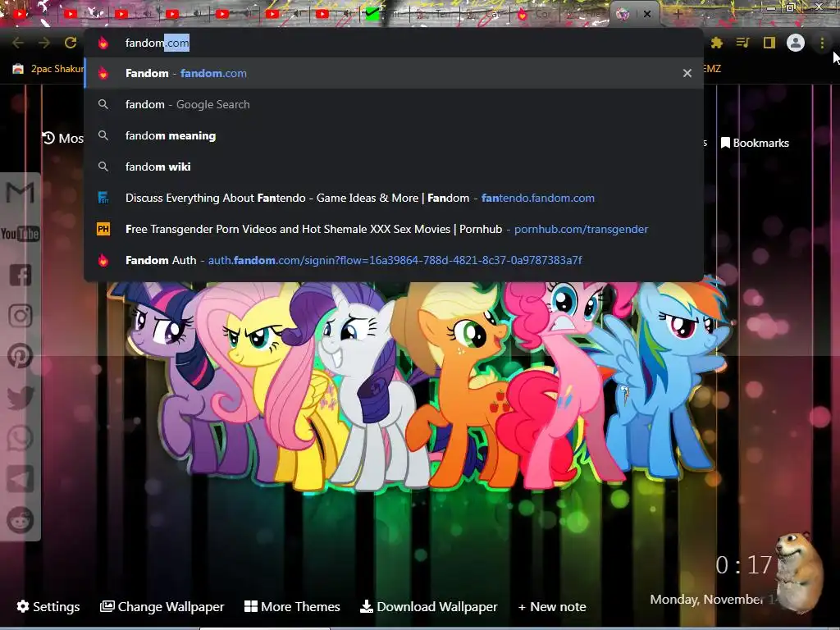Open the Most Visited history icon
This screenshot has width=840, height=630.
48,138
